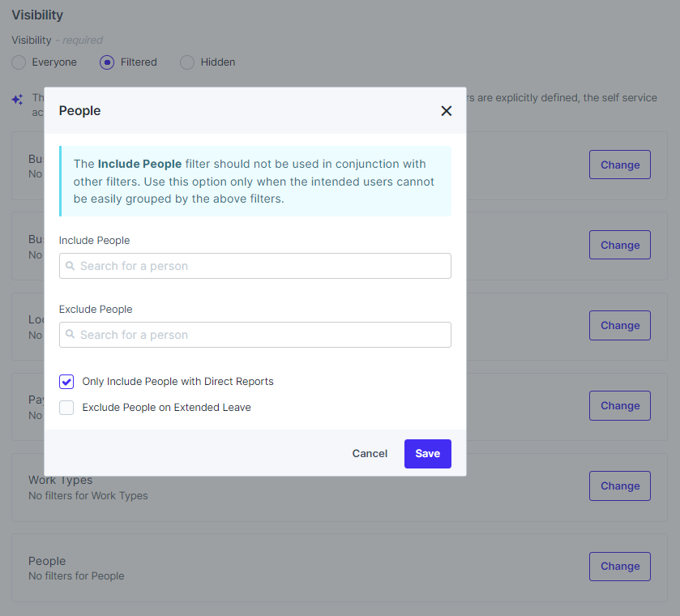This screenshot has height=616, width=680.
Task: Uncheck Only Include People with Direct Reports
Action: point(66,382)
